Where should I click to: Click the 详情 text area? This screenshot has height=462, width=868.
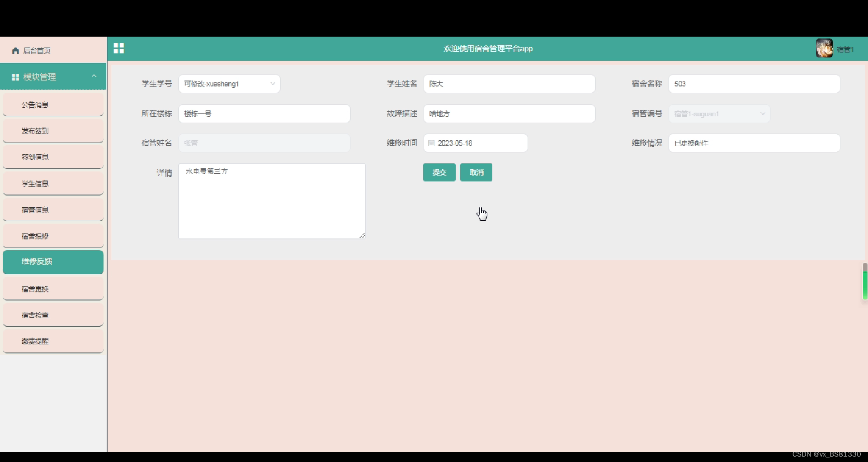click(x=272, y=201)
